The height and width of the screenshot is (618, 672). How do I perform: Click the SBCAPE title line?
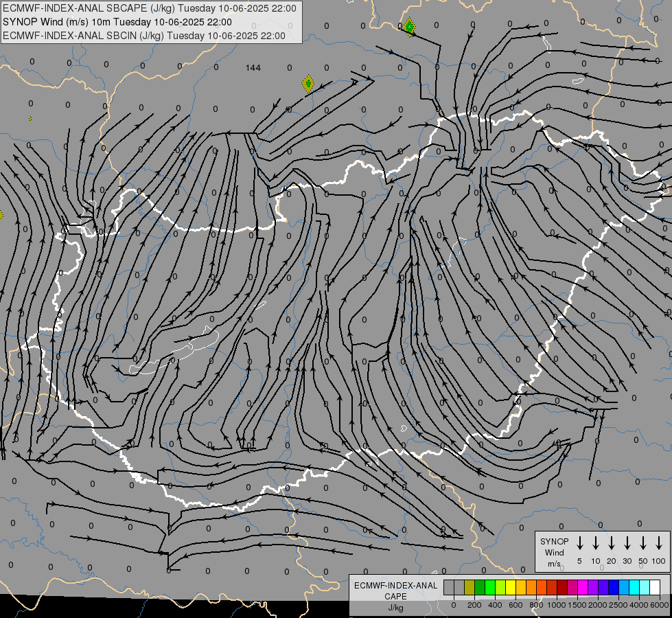150,8
